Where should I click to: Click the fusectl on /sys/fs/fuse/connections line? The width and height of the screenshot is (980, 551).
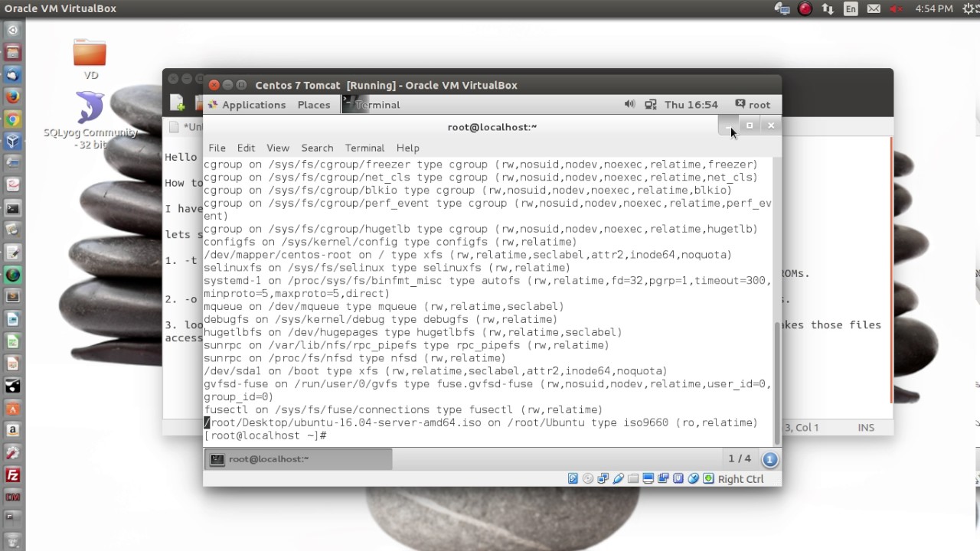pyautogui.click(x=403, y=409)
